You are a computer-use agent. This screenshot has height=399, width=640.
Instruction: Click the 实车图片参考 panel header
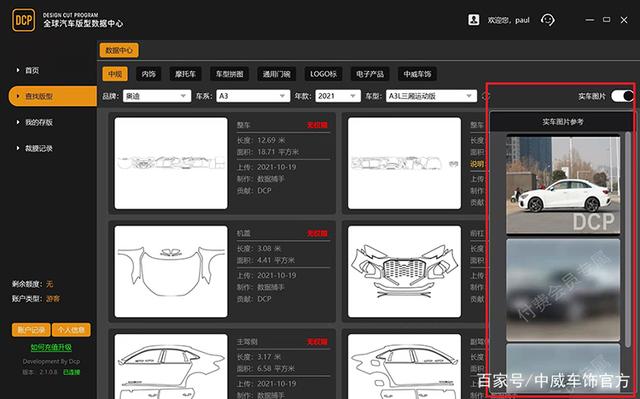[x=562, y=122]
